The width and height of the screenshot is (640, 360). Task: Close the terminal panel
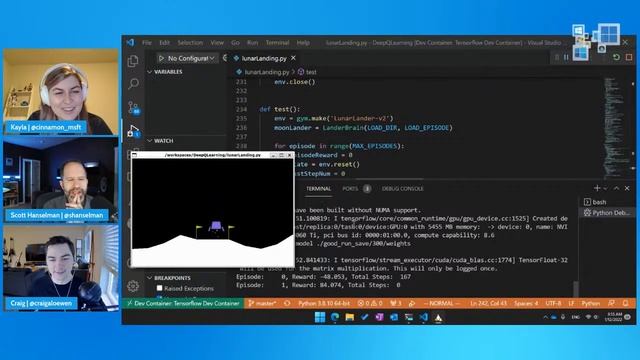[627, 188]
